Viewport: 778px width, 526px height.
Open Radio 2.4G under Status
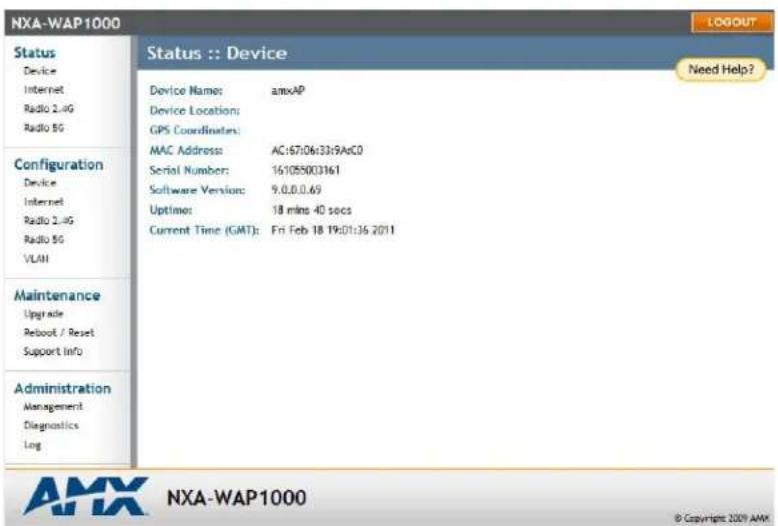[49, 109]
